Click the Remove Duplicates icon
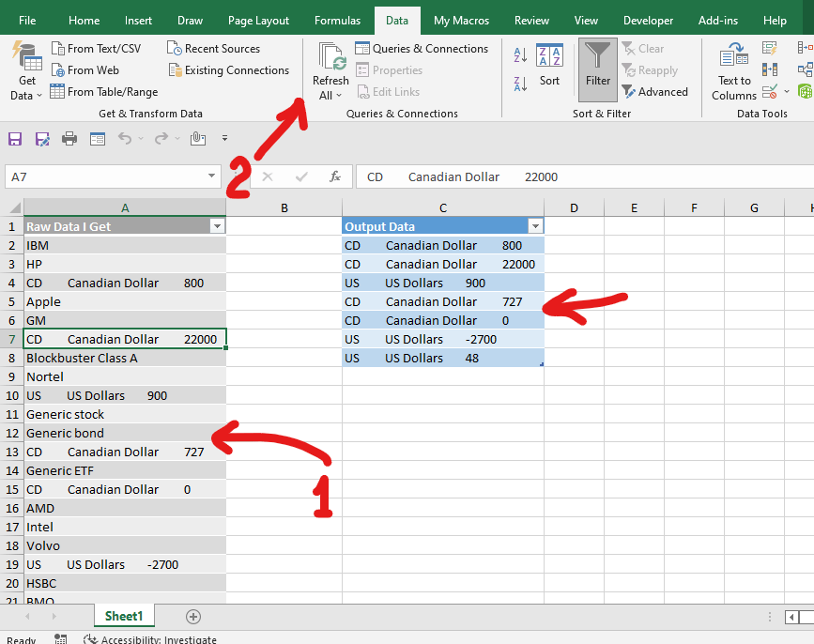The image size is (814, 644). (x=770, y=69)
